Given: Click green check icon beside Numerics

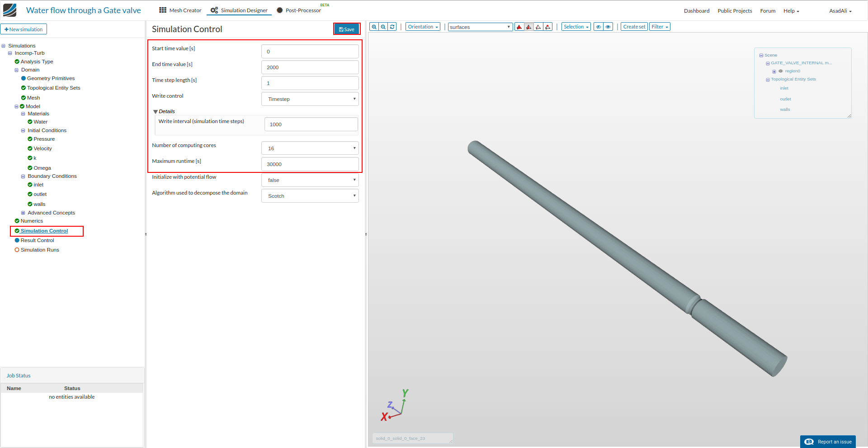Looking at the screenshot, I should (x=17, y=221).
